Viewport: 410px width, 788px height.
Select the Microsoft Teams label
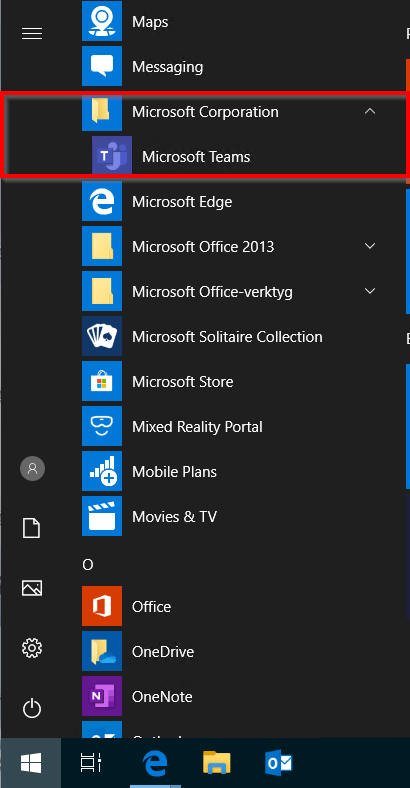[x=196, y=157]
